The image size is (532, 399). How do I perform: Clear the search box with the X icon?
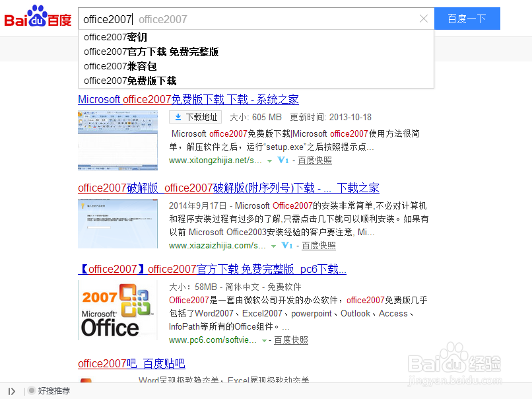[424, 18]
